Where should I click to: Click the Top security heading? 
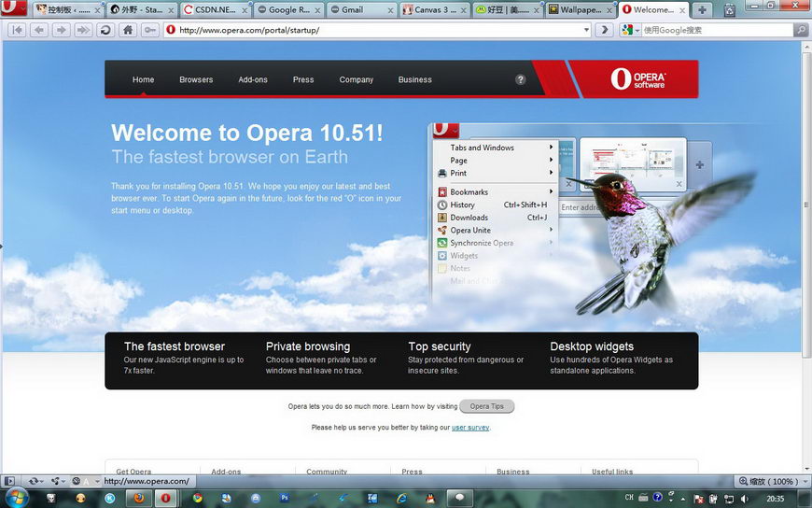[440, 346]
